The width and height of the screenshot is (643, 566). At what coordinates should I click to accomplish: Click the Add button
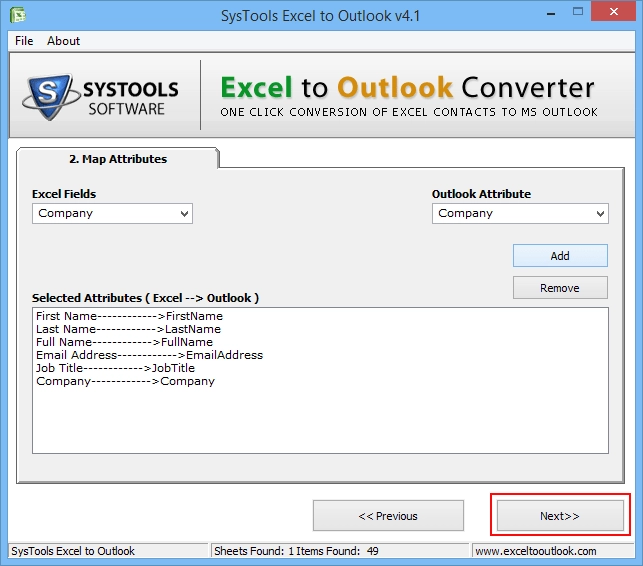click(560, 256)
